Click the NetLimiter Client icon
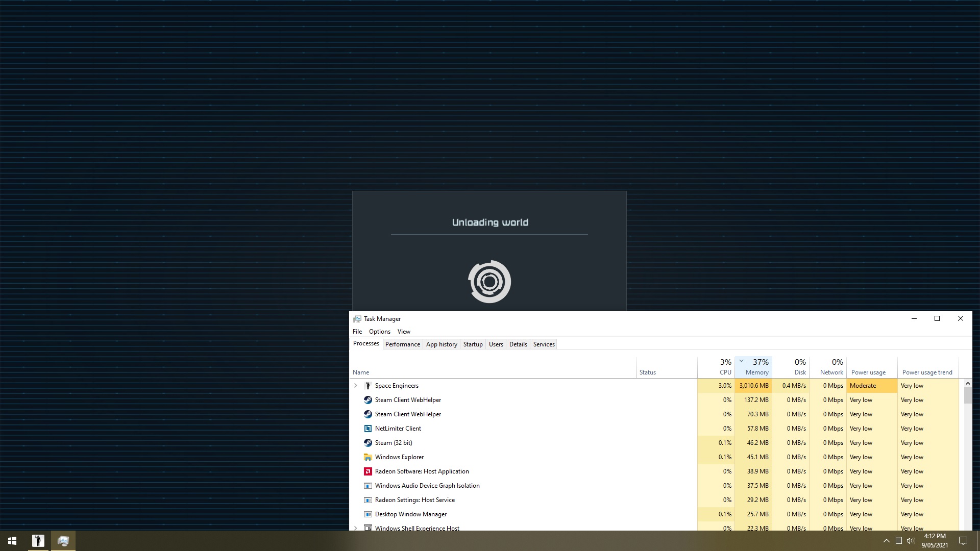This screenshot has height=551, width=980. (367, 429)
